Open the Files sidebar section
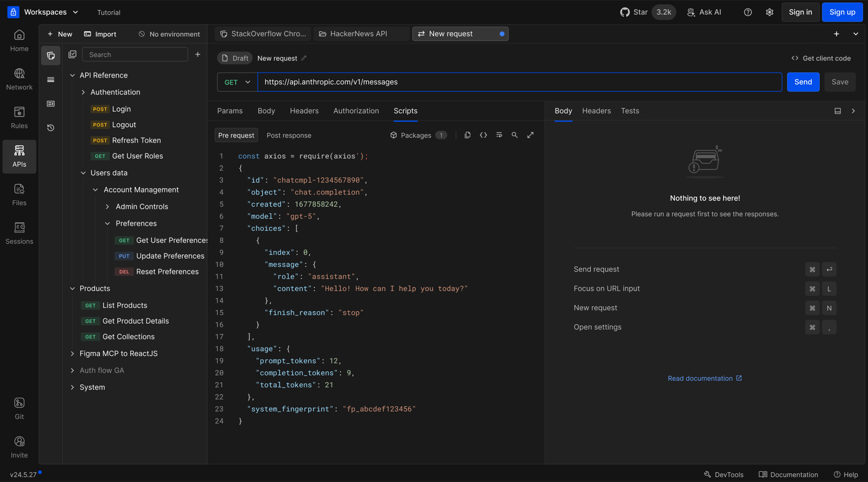This screenshot has height=482, width=868. [19, 195]
